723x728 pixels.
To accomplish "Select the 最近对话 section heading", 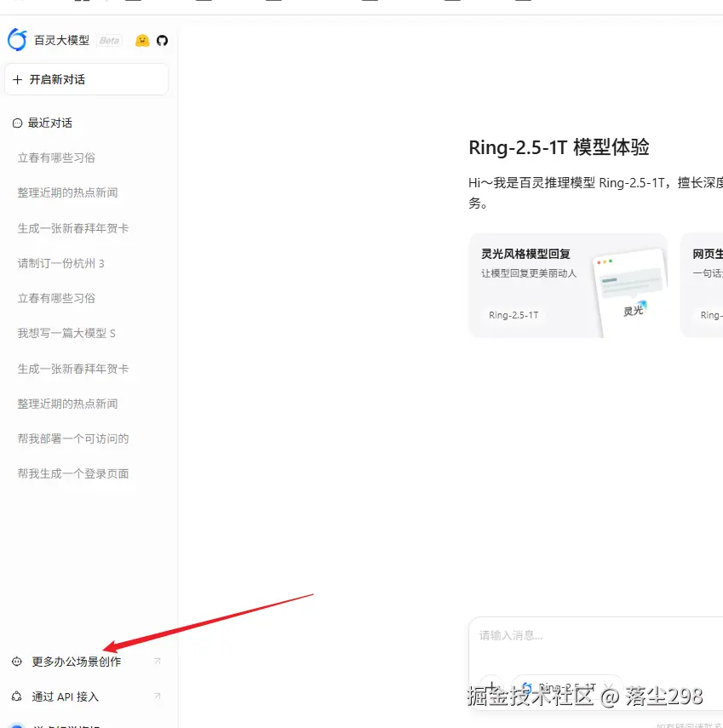I will click(50, 123).
